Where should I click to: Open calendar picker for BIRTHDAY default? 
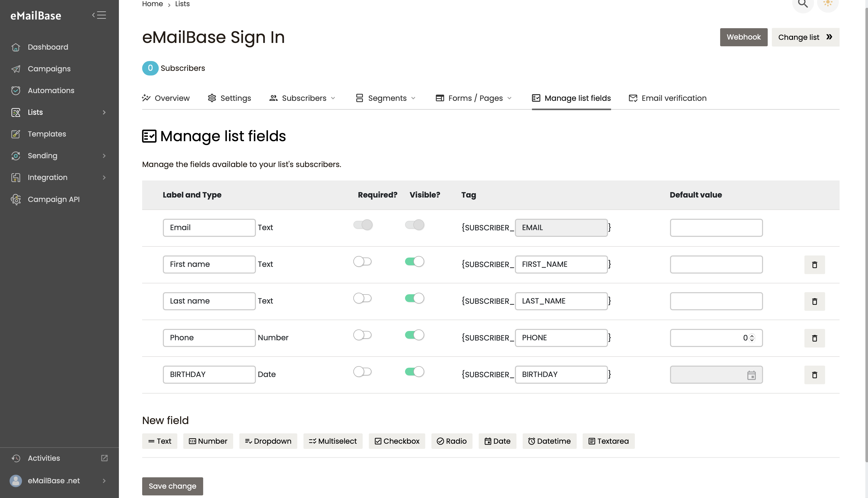(x=751, y=375)
